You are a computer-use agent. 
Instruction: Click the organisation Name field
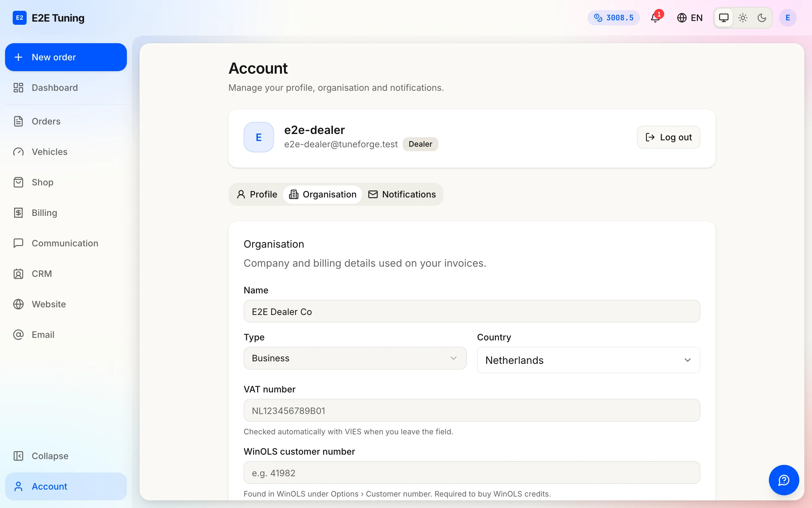[472, 311]
